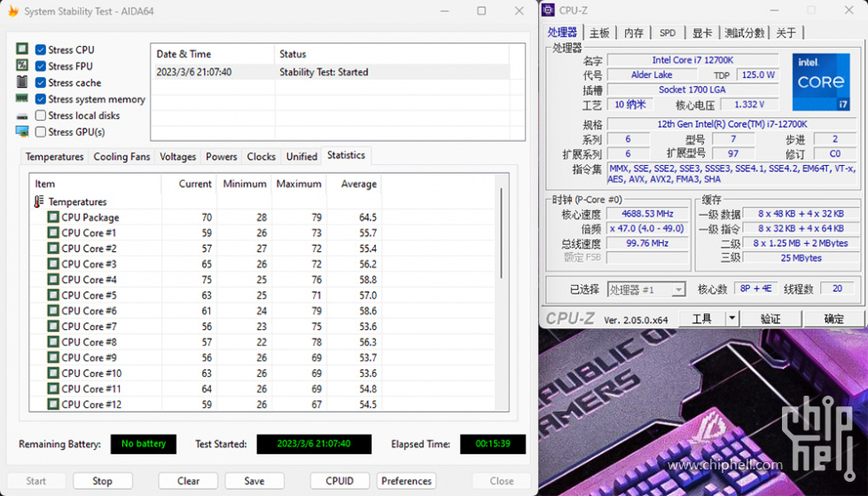The image size is (868, 496).
Task: Click the green sensor icon for CPU Package
Action: tap(53, 217)
